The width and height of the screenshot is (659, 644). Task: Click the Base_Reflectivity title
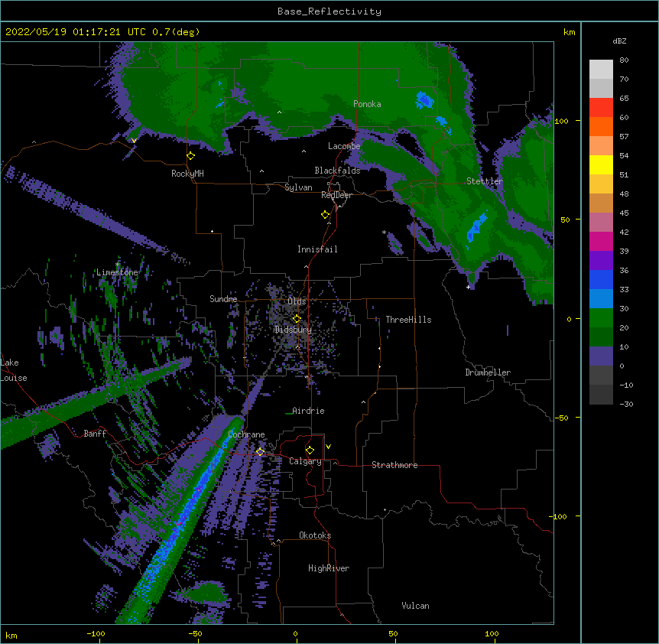[329, 11]
